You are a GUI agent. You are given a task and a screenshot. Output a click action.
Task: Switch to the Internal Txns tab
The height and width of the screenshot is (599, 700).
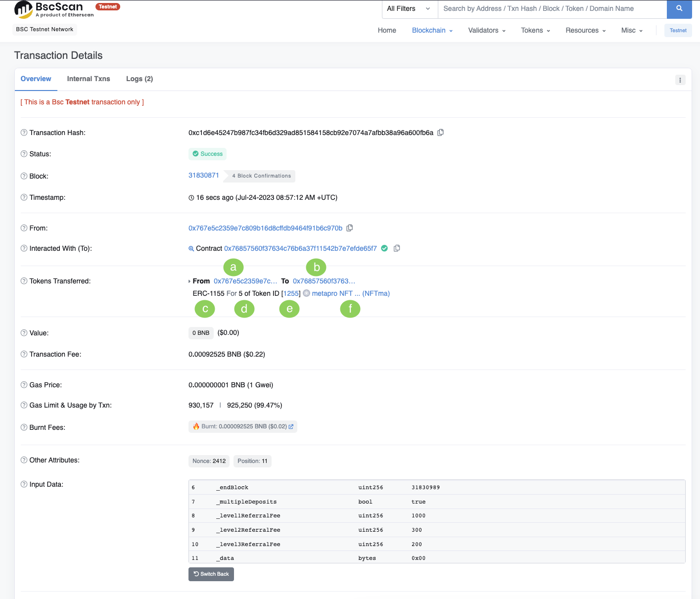(x=89, y=79)
